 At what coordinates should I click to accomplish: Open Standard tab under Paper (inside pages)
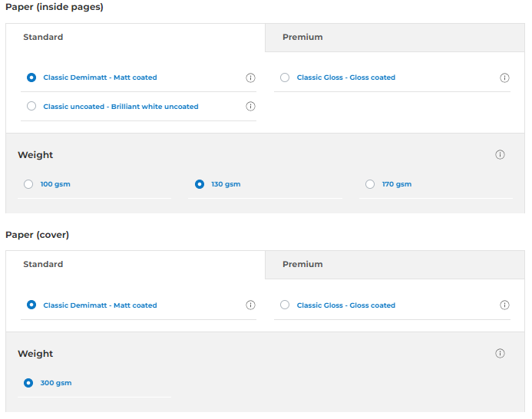tap(43, 38)
